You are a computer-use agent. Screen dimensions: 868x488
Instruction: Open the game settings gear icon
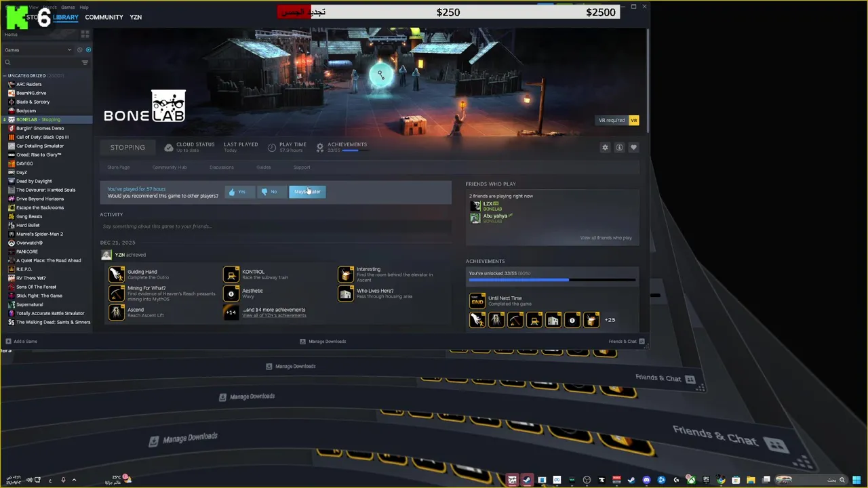pyautogui.click(x=605, y=148)
